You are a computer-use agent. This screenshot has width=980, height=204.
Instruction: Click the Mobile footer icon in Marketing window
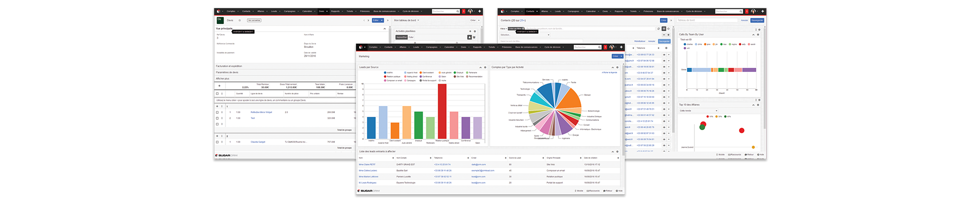coord(579,191)
